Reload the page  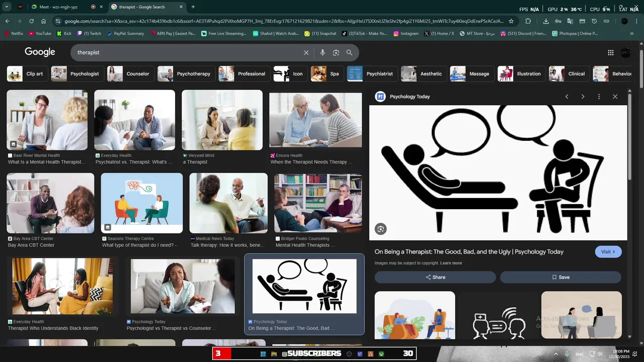tap(31, 21)
